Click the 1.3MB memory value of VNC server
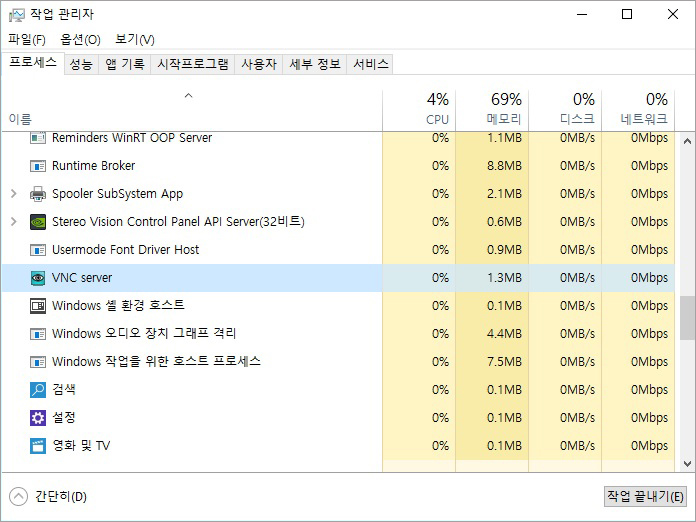 pos(504,278)
